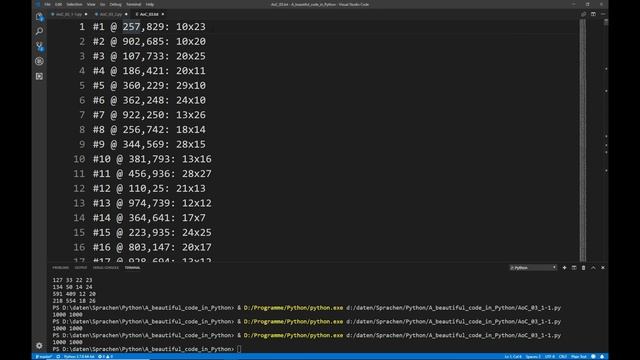This screenshot has width=640, height=360.
Task: Open the Edit menu
Action: coord(58,4)
